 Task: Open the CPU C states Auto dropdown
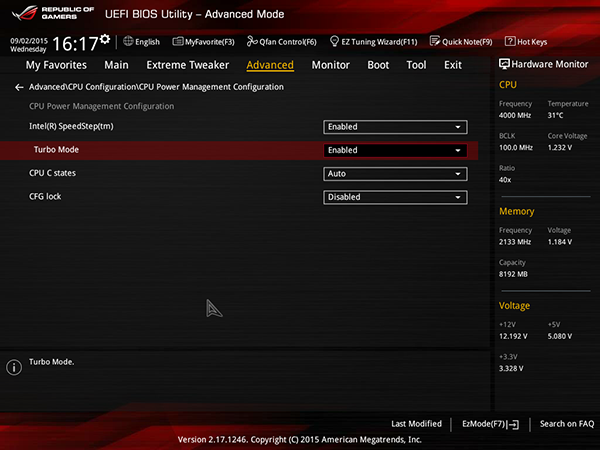(395, 174)
